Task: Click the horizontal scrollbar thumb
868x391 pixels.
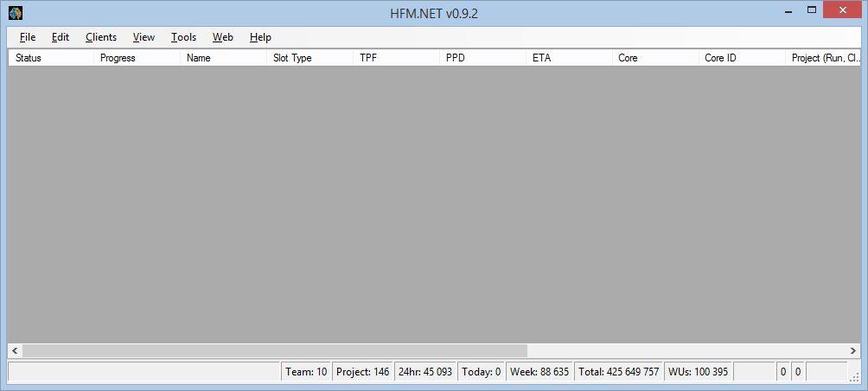Action: tap(275, 350)
